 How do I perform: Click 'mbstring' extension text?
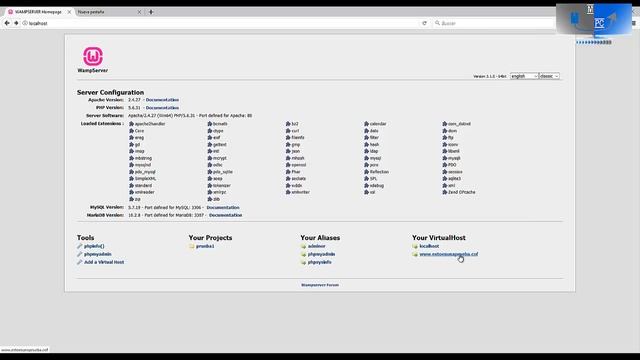(143, 158)
